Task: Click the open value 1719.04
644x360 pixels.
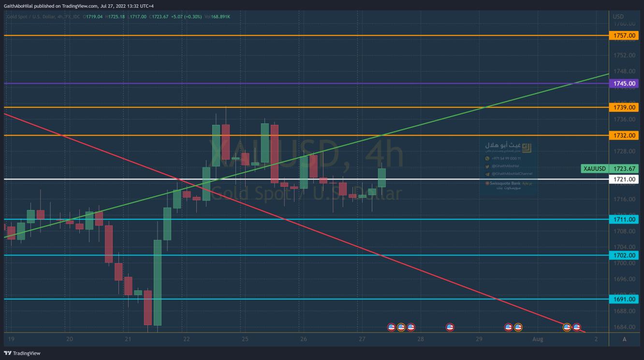Action: pyautogui.click(x=95, y=17)
